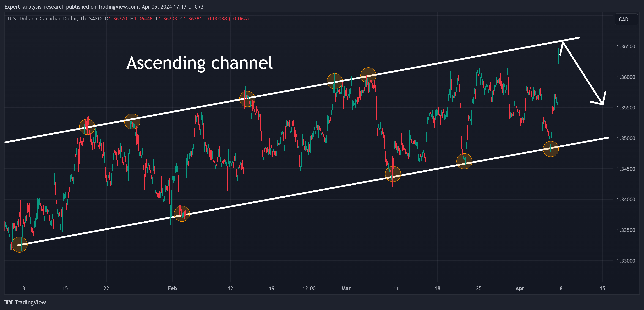Click the 1.36500 price axis label

(626, 46)
